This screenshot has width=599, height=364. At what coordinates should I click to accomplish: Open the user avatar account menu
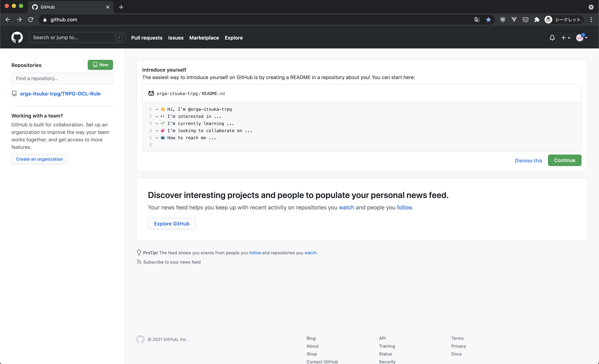(x=581, y=38)
